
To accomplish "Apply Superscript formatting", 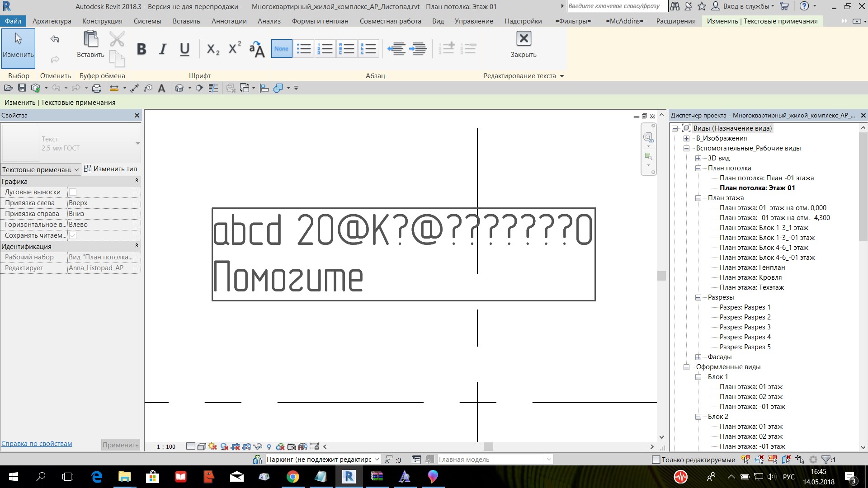I will (235, 48).
